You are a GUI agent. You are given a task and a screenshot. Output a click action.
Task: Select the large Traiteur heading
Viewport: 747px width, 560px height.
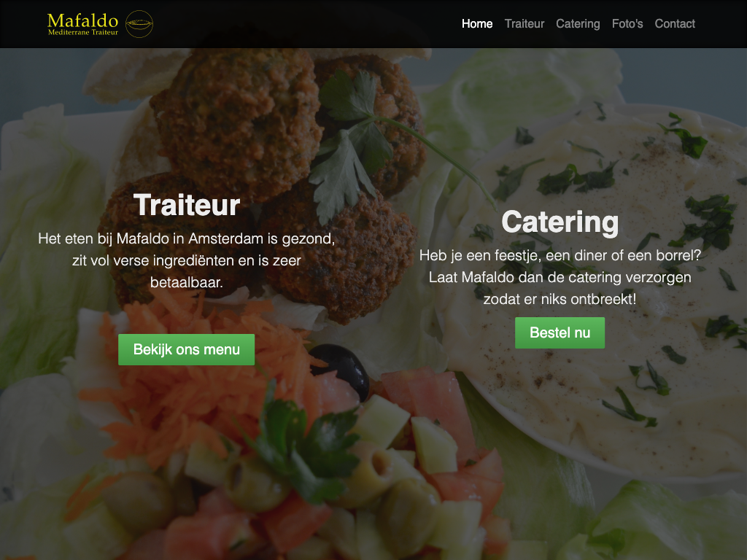[x=186, y=205]
